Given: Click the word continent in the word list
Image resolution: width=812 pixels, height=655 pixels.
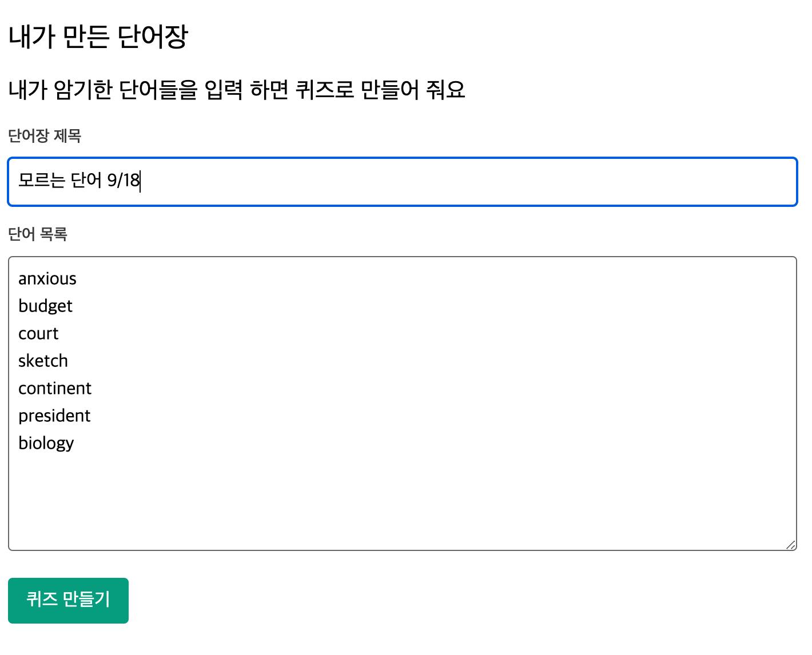Looking at the screenshot, I should [54, 389].
